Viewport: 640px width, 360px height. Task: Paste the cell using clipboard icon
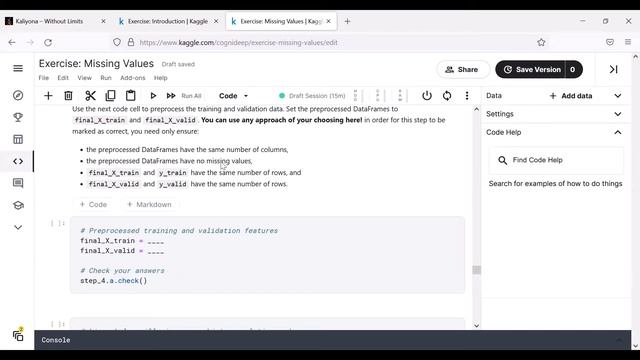coord(131,96)
